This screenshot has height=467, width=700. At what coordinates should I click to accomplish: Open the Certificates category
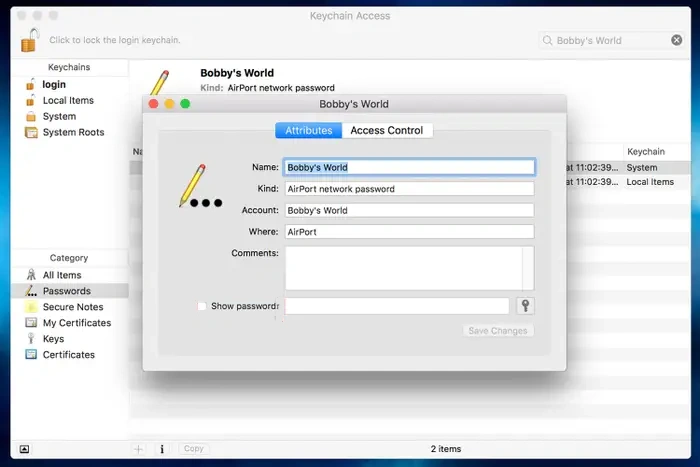[x=69, y=355]
